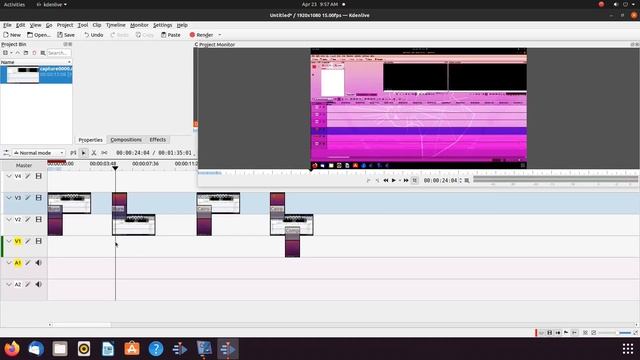Switch to the Properties tab
Screen dimensions: 640x360
point(91,140)
